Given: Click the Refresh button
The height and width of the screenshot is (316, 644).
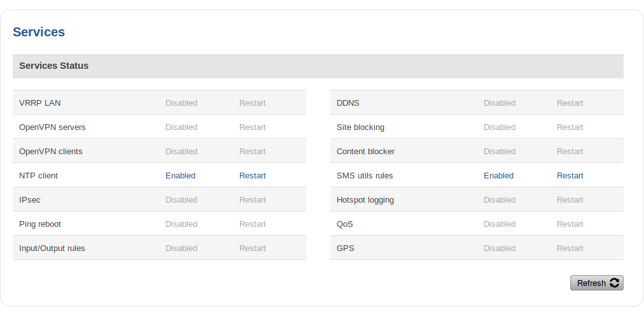Looking at the screenshot, I should click(x=596, y=283).
